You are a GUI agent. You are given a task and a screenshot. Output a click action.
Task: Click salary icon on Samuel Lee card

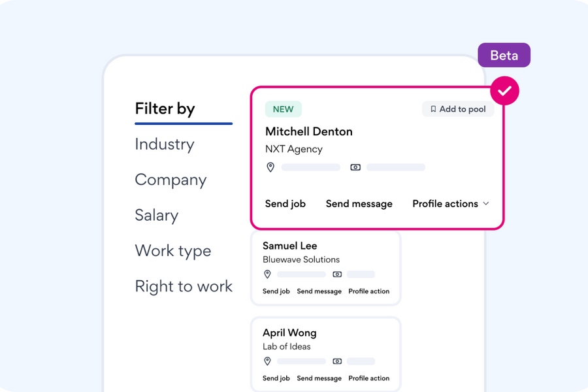click(337, 274)
